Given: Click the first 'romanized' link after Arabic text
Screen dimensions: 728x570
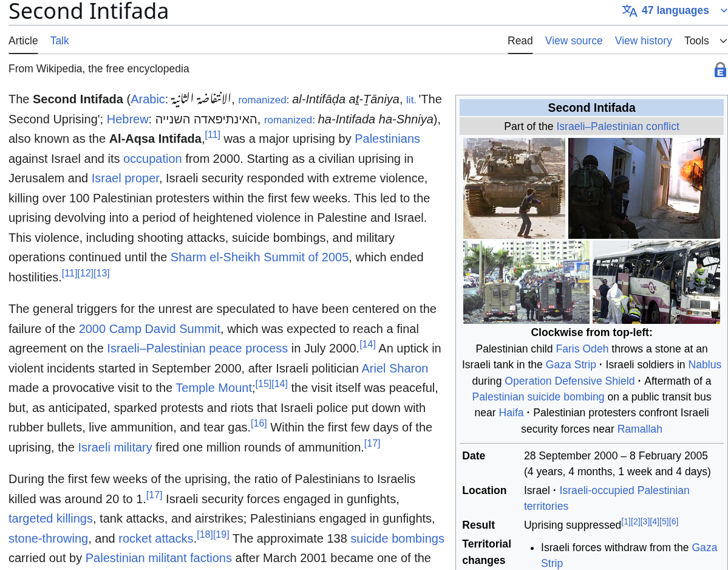Looking at the screenshot, I should [x=262, y=100].
